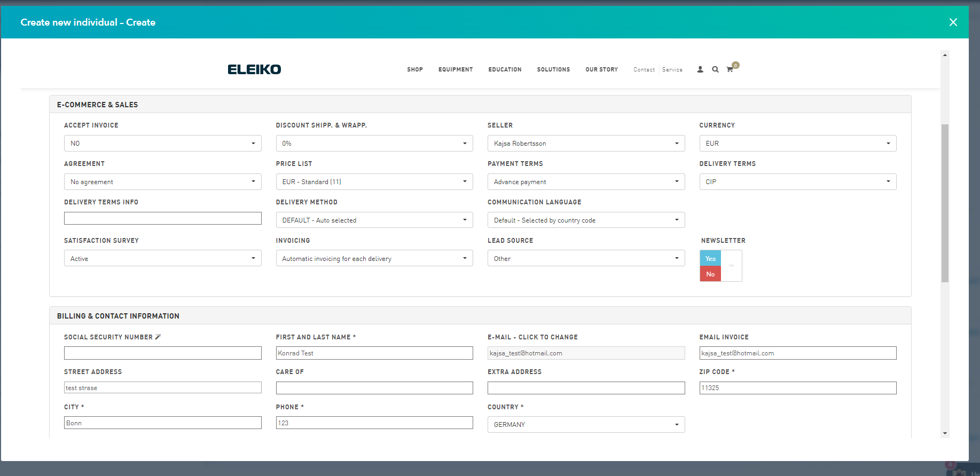Click the scrollbar up arrow

[x=945, y=55]
